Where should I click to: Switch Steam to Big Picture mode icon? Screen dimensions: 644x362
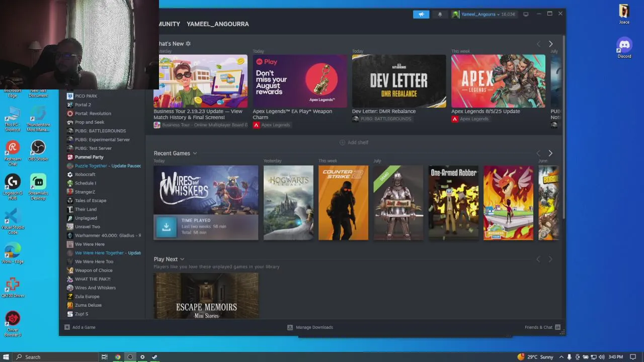[x=526, y=14]
